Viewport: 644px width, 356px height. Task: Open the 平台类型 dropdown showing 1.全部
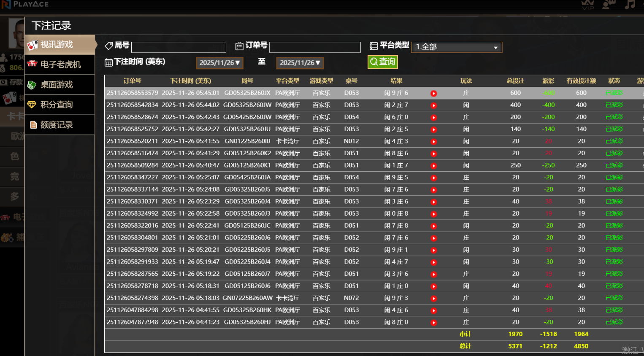(456, 47)
